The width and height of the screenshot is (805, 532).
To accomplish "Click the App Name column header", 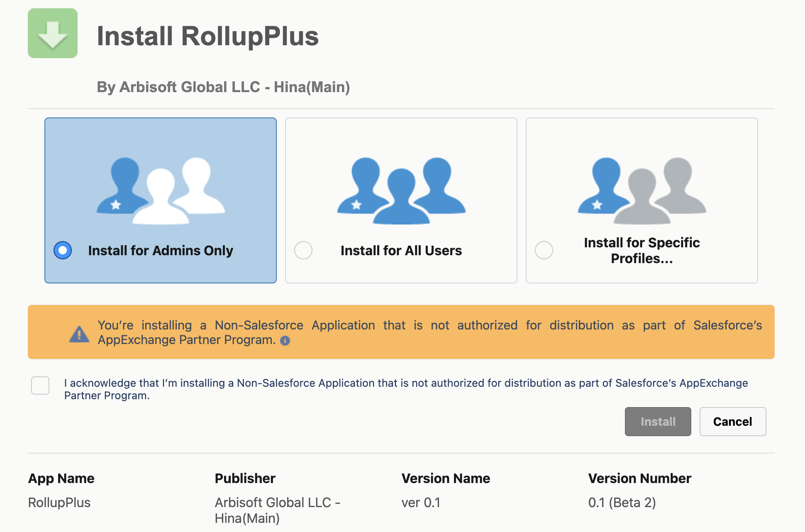I will click(61, 478).
